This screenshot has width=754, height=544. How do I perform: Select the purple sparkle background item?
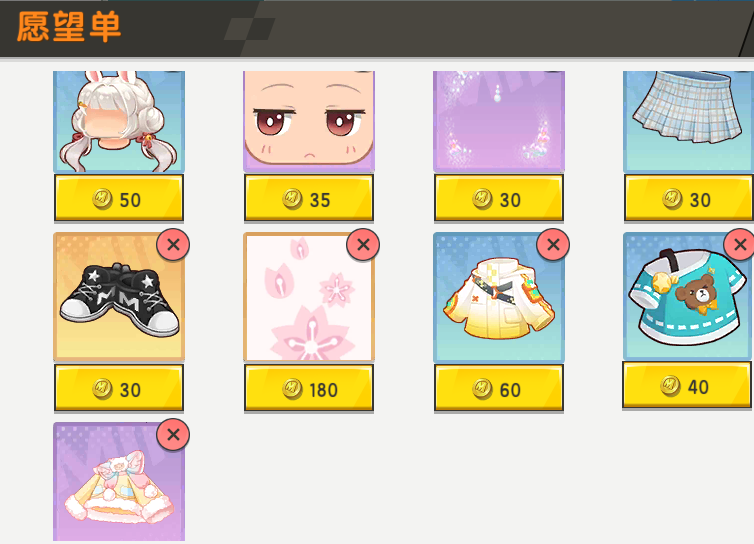(x=499, y=122)
